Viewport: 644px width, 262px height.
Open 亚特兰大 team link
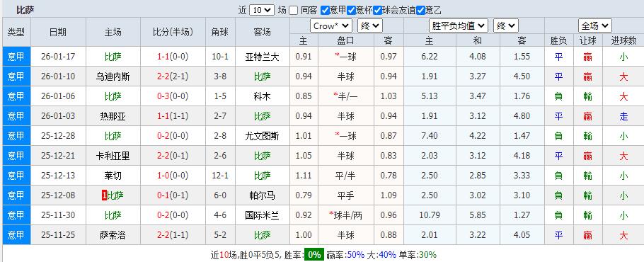[x=262, y=57]
